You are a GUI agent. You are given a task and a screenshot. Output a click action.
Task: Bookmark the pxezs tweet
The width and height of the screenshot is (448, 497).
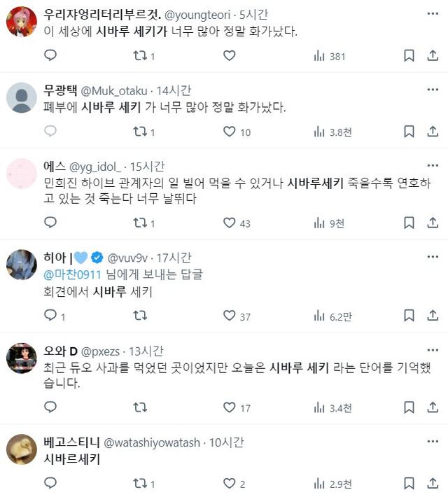(x=409, y=407)
